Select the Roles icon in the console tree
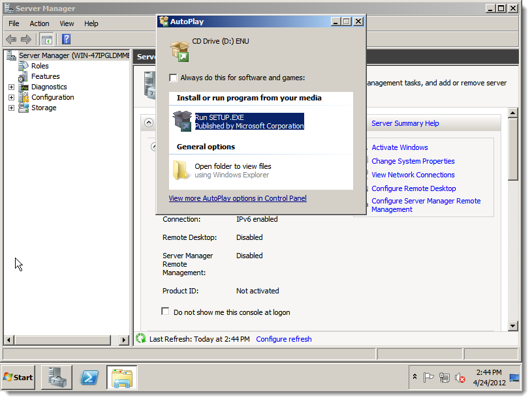532x401 pixels. [x=23, y=66]
